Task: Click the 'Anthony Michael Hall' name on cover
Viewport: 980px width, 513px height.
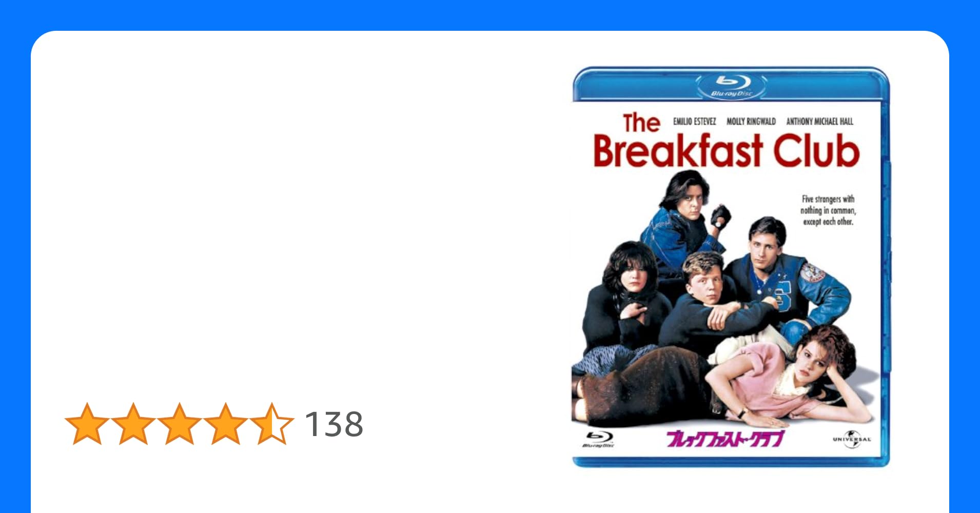Action: click(820, 122)
